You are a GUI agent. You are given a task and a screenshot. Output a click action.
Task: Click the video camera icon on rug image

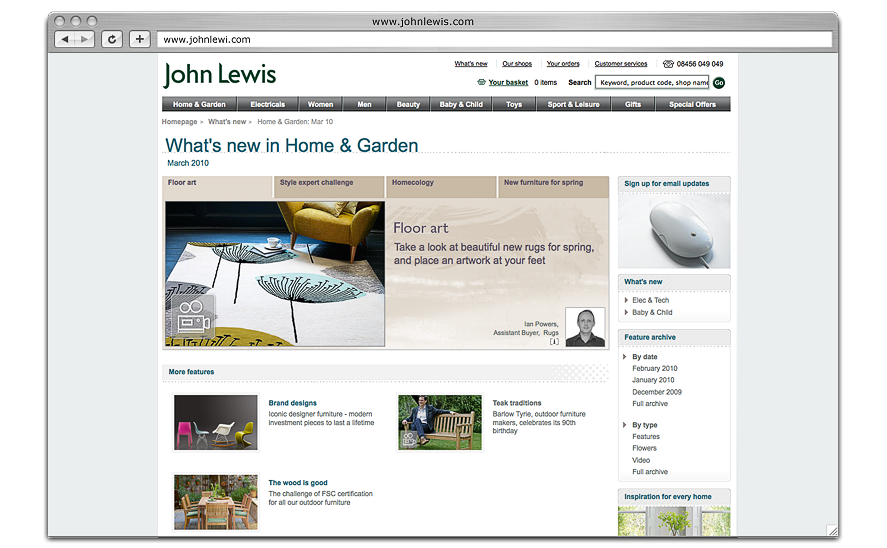point(192,318)
